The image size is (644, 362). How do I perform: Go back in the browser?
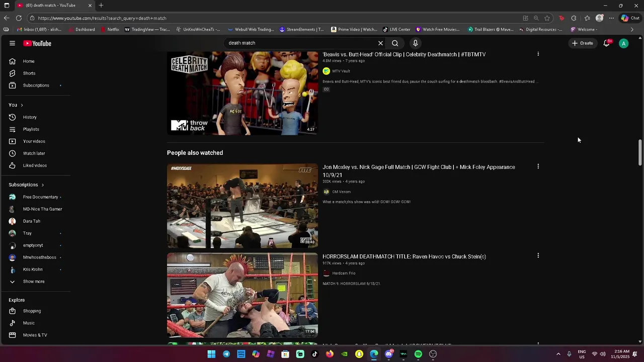click(x=6, y=18)
